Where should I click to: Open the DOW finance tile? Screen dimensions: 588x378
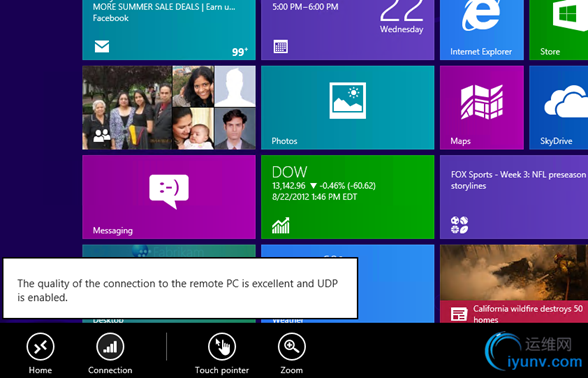348,197
